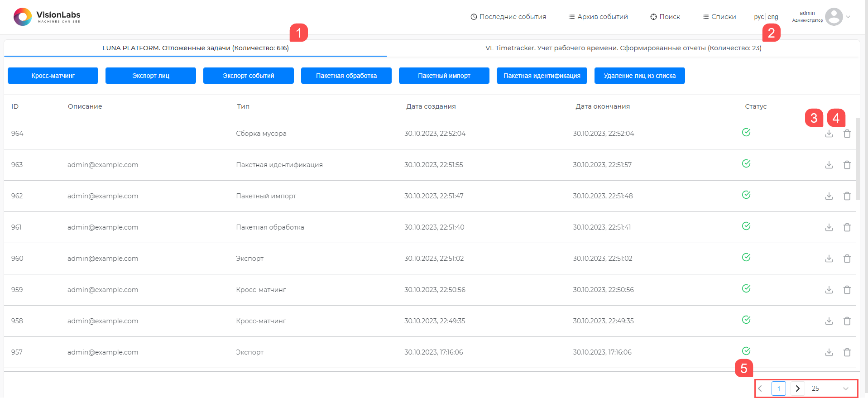The width and height of the screenshot is (868, 398).
Task: Download result of task 962
Action: (x=829, y=196)
